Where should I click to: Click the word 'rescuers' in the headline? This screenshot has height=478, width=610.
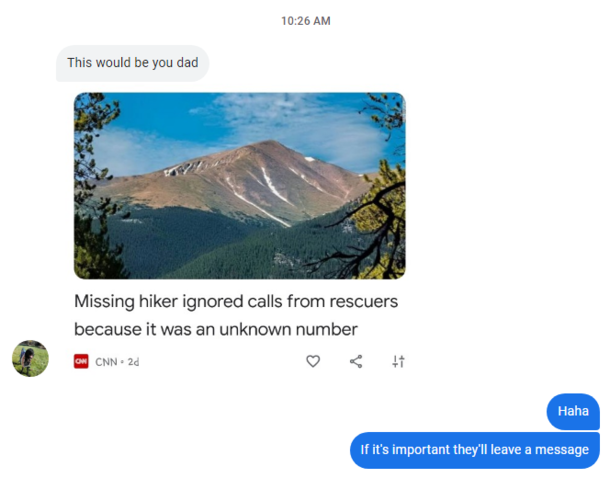pyautogui.click(x=364, y=301)
